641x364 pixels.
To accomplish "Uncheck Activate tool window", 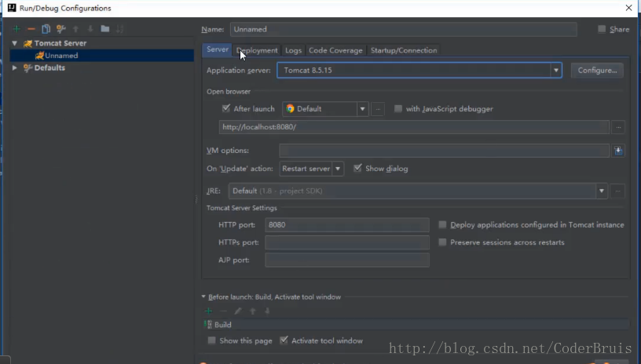I will click(284, 340).
